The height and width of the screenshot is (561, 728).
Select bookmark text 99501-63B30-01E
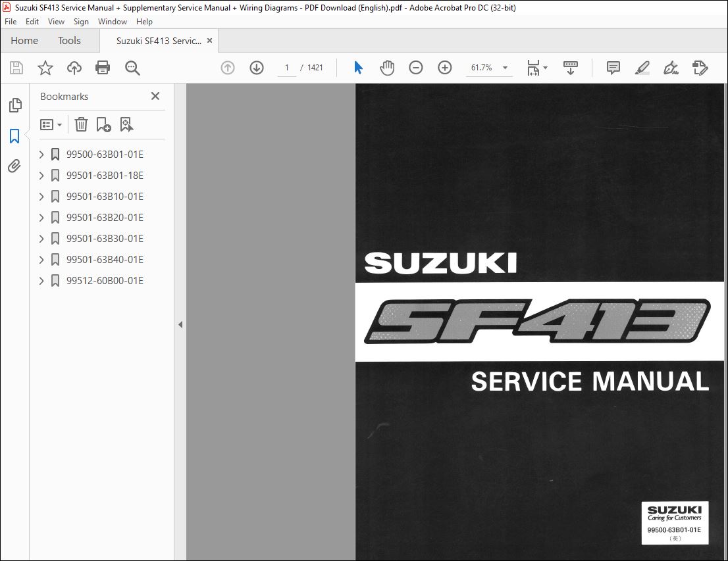105,239
